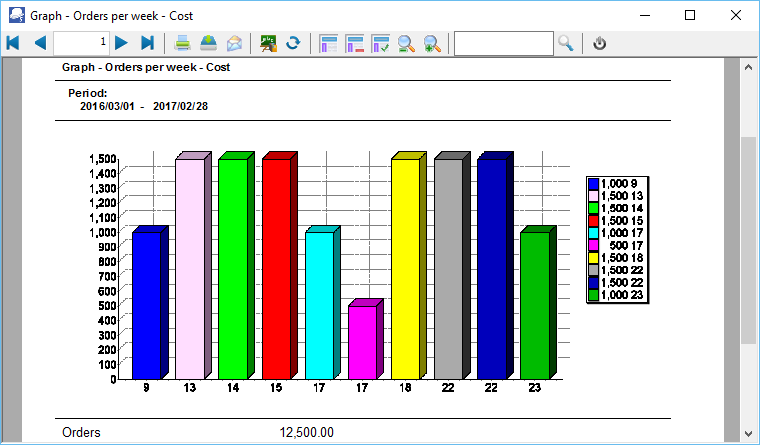Jump to the last page
Screen dimensions: 760x445
pos(147,43)
